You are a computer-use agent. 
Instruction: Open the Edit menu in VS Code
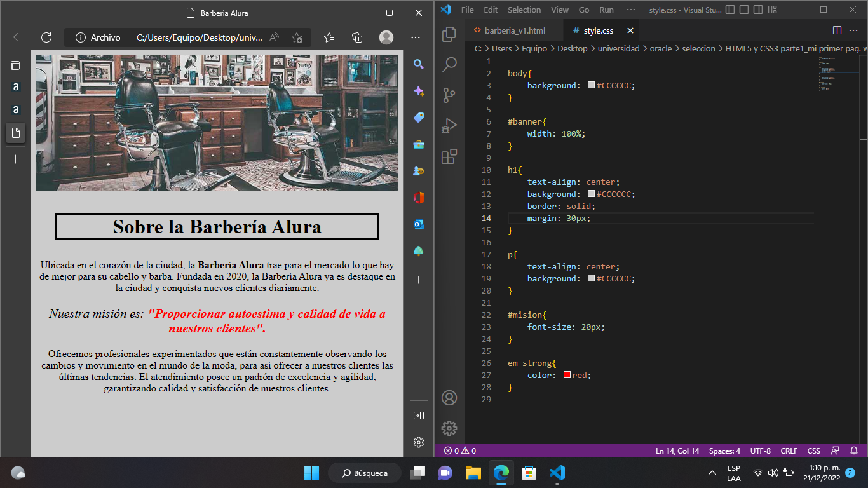pos(491,10)
